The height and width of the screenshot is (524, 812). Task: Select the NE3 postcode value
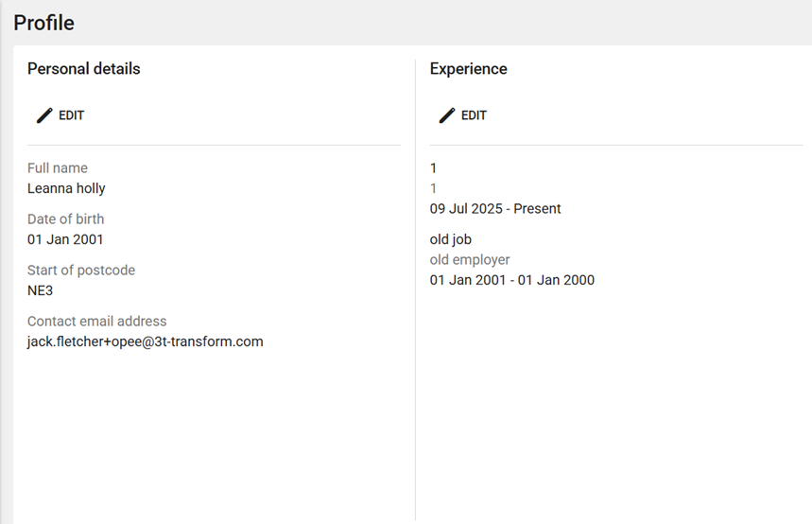coord(40,290)
